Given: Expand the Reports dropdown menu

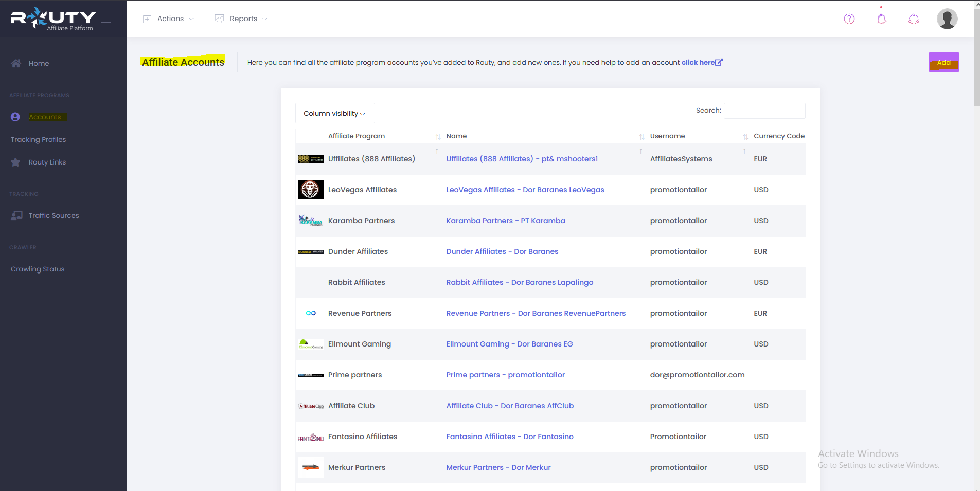Looking at the screenshot, I should tap(241, 19).
